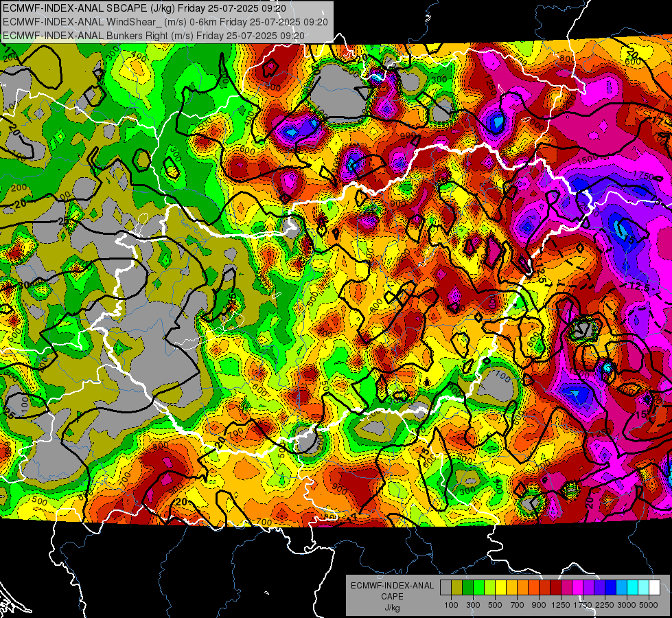Image resolution: width=672 pixels, height=618 pixels.
Task: Click the 900 value on the legend scale
Action: (539, 605)
